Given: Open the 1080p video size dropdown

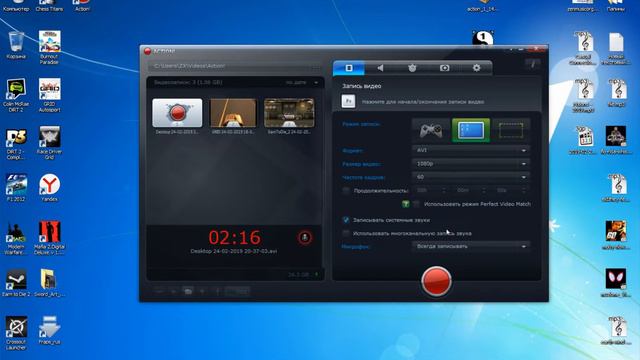Looking at the screenshot, I should (471, 164).
